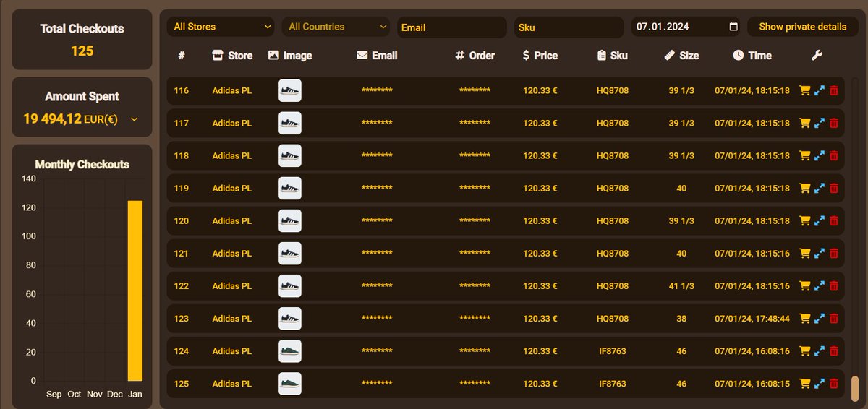
Task: Delete checkout row 121
Action: 834,253
